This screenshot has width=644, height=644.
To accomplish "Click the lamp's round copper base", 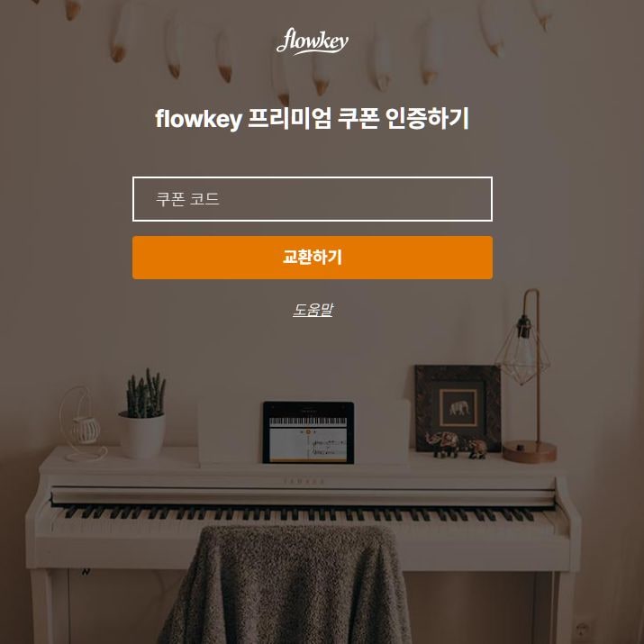I will click(x=530, y=451).
